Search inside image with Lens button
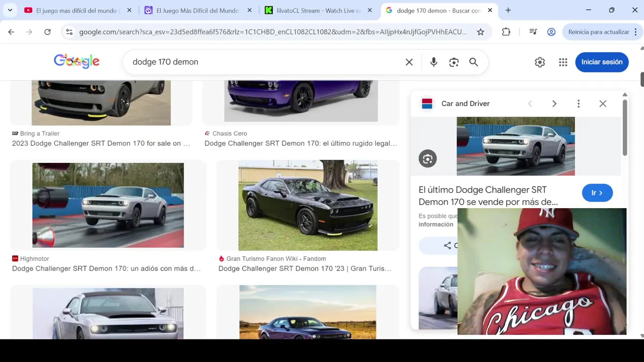Viewport: 644px width, 362px height. click(428, 159)
